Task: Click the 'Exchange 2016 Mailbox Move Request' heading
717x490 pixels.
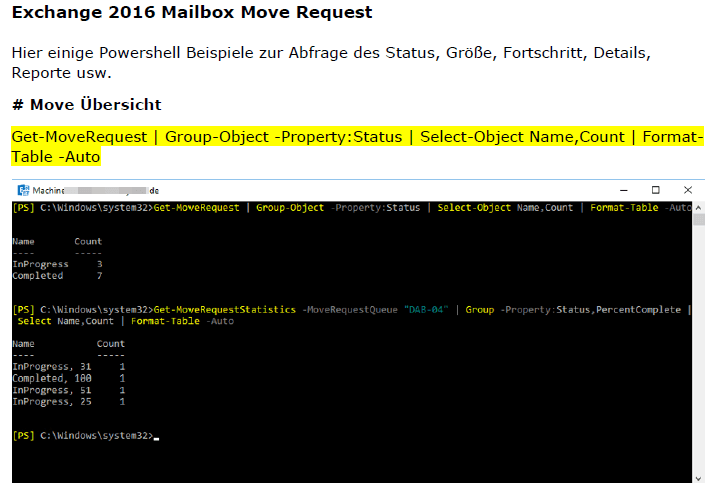Action: pyautogui.click(x=192, y=13)
